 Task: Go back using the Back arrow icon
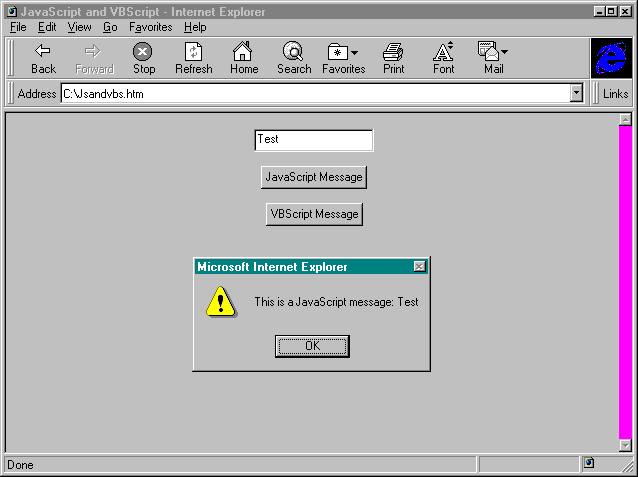click(x=43, y=51)
